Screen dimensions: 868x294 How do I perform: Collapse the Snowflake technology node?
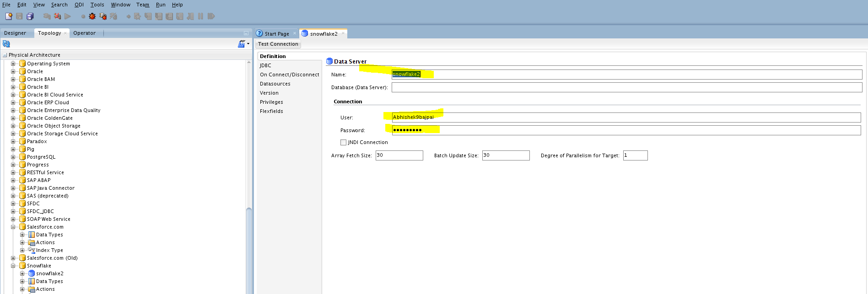point(13,266)
